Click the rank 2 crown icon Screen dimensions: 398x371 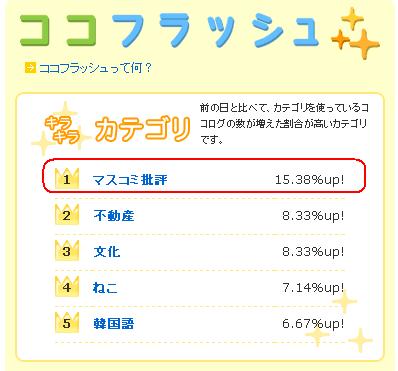[67, 215]
